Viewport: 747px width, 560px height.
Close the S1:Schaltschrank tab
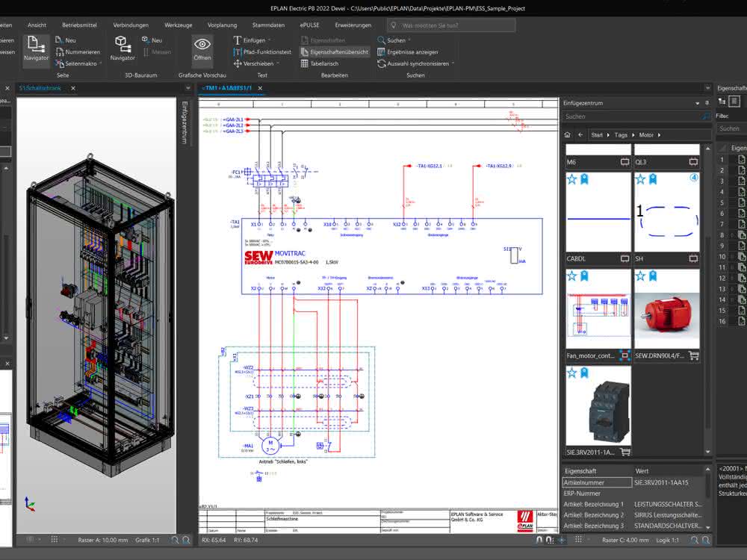[73, 88]
